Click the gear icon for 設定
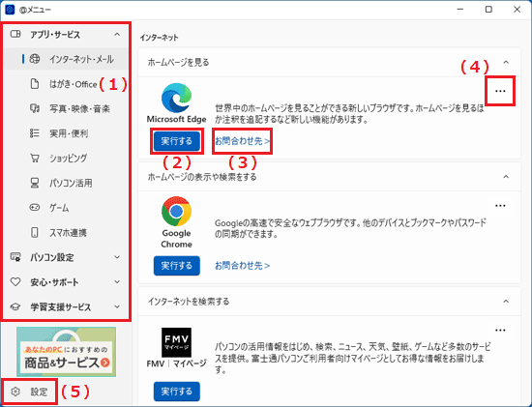This screenshot has height=407, width=532. click(x=15, y=392)
